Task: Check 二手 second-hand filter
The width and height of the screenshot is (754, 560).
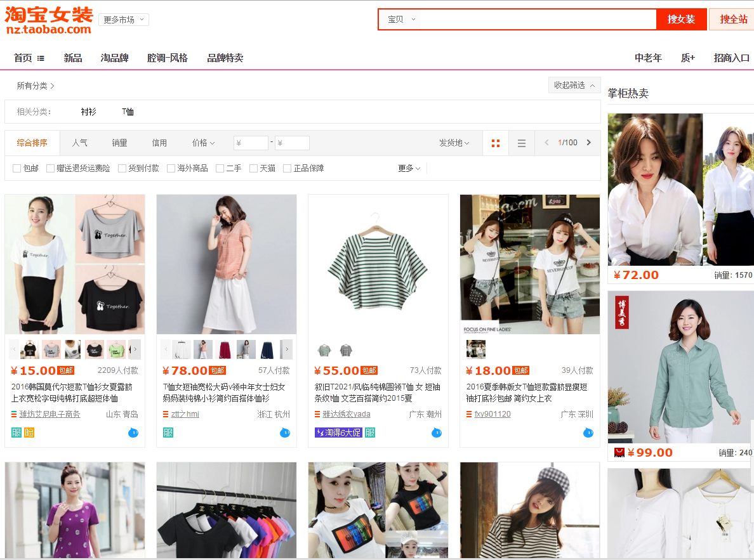Action: 220,168
